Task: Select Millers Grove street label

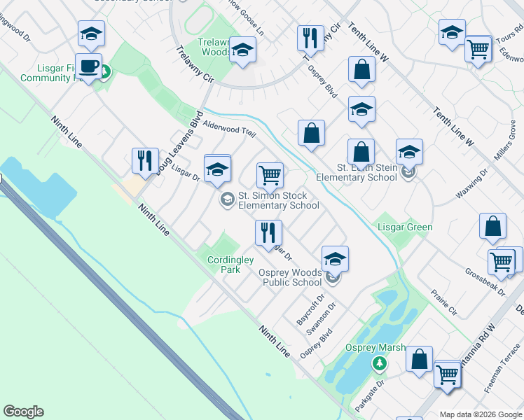Action: click(x=504, y=141)
